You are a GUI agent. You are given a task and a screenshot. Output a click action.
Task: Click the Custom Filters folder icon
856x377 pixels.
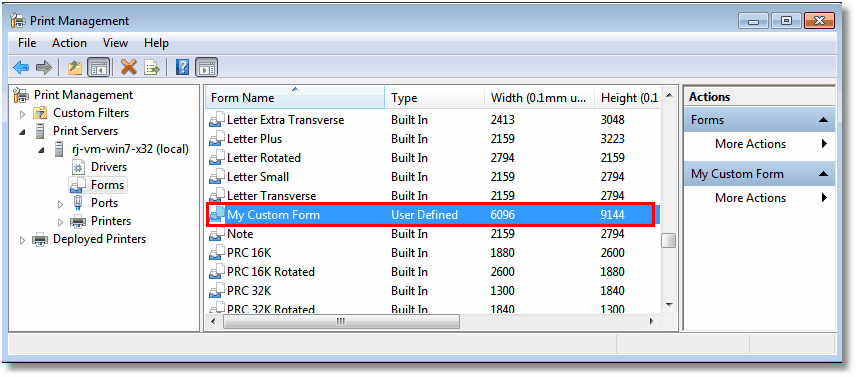(x=40, y=113)
